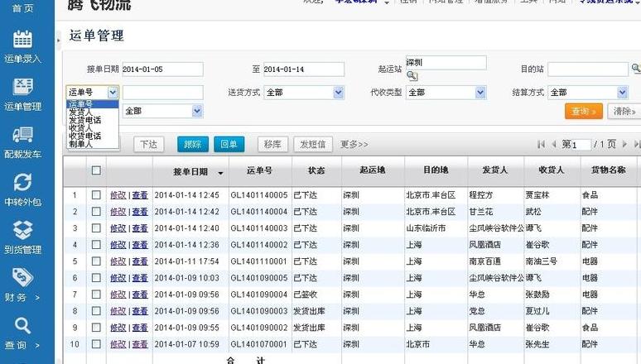Open the 代收类型 dropdown
This screenshot has width=641, height=364.
[446, 93]
